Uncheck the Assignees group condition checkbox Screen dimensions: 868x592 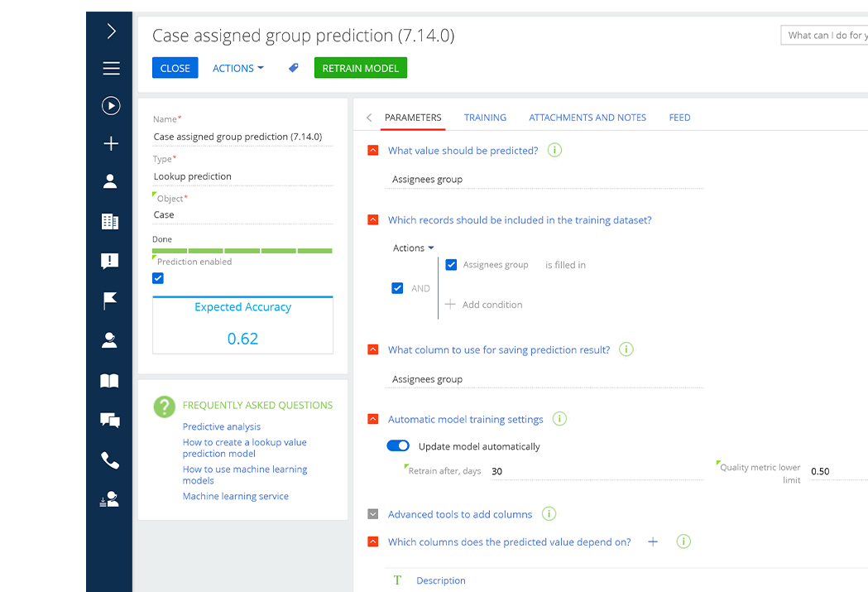click(x=451, y=265)
